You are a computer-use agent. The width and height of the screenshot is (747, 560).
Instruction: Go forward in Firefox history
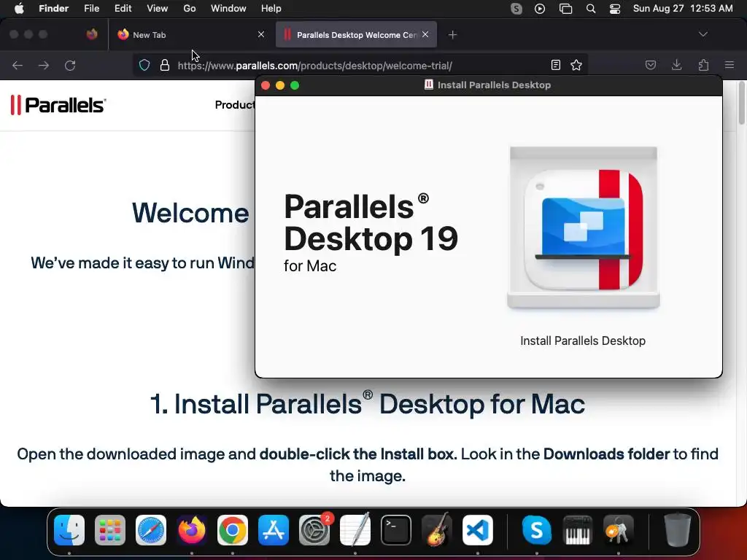tap(44, 65)
